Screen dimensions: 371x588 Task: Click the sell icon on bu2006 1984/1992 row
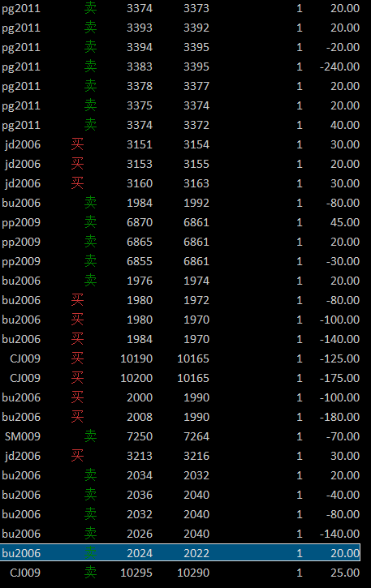pyautogui.click(x=90, y=203)
